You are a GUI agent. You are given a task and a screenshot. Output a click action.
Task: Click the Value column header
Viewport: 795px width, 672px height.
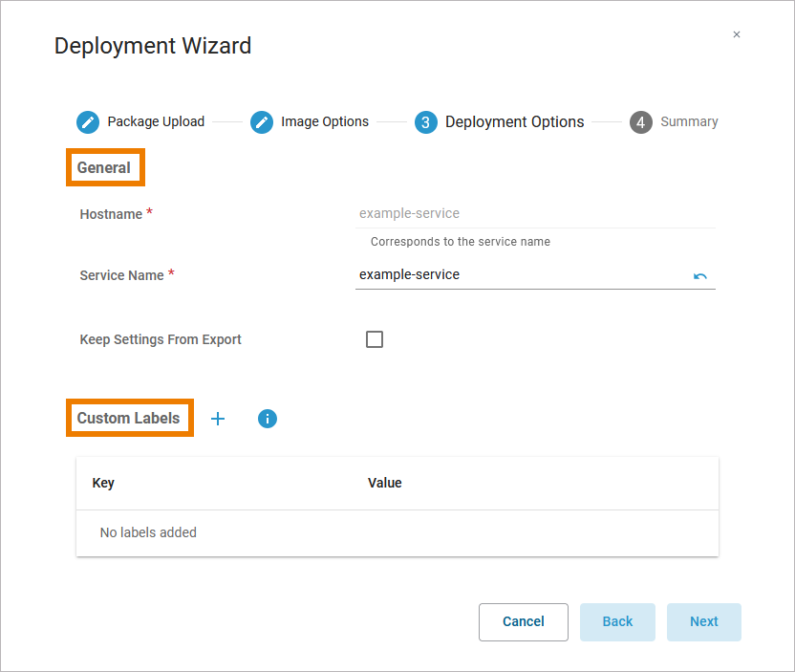pos(385,483)
